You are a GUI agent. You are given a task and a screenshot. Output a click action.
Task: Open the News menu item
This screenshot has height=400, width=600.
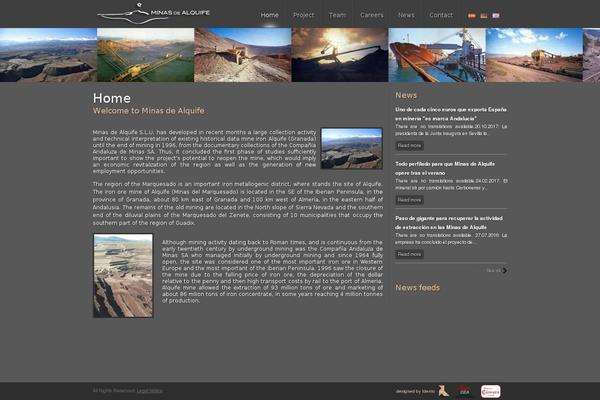[x=406, y=15]
